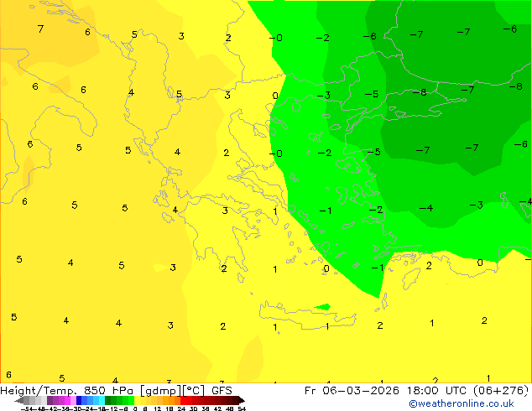Pick the dark blue swatch at -30 on legend
Viewport: 532px width, 411px height.
pyautogui.click(x=79, y=400)
